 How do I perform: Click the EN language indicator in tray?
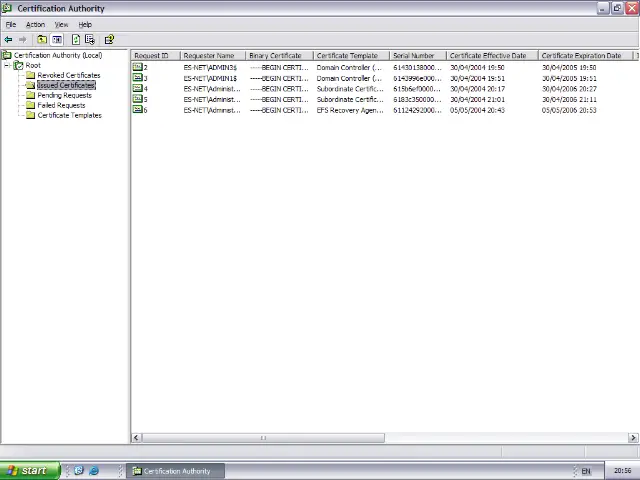586,471
